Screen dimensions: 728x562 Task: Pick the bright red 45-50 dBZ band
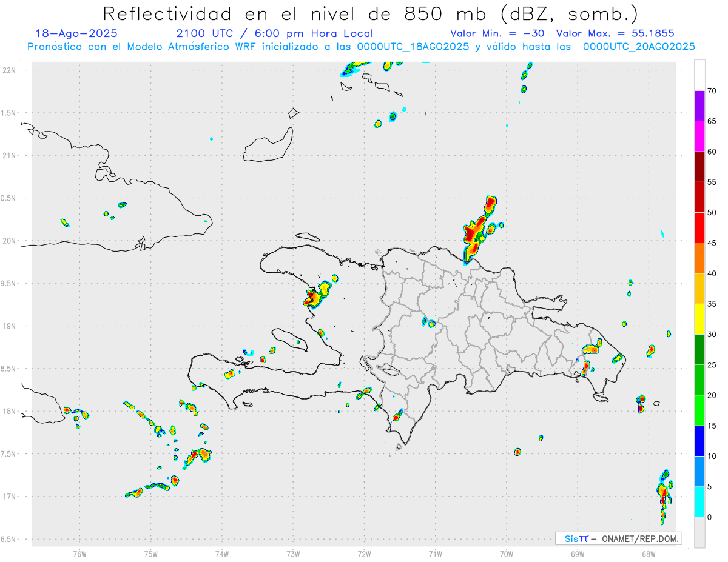699,227
